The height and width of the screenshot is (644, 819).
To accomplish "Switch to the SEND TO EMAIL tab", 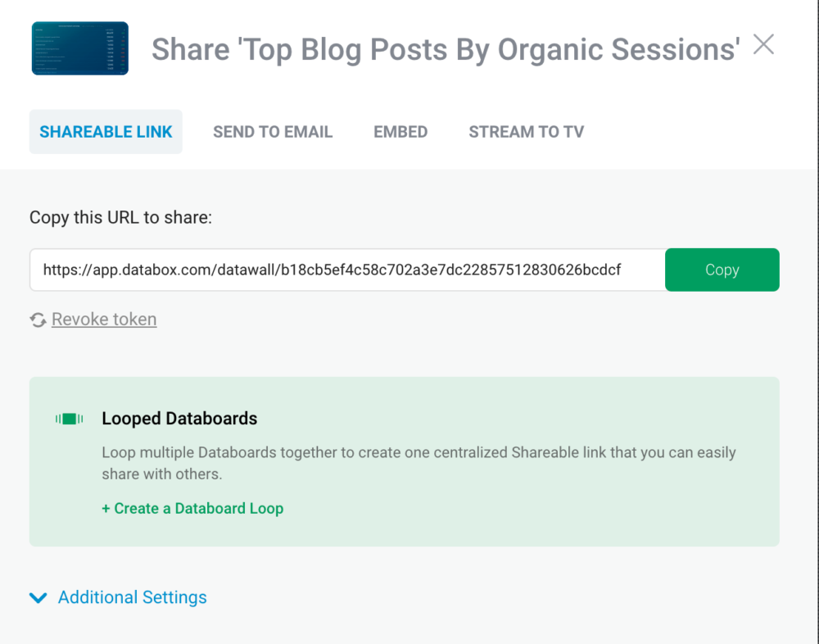I will pyautogui.click(x=272, y=131).
